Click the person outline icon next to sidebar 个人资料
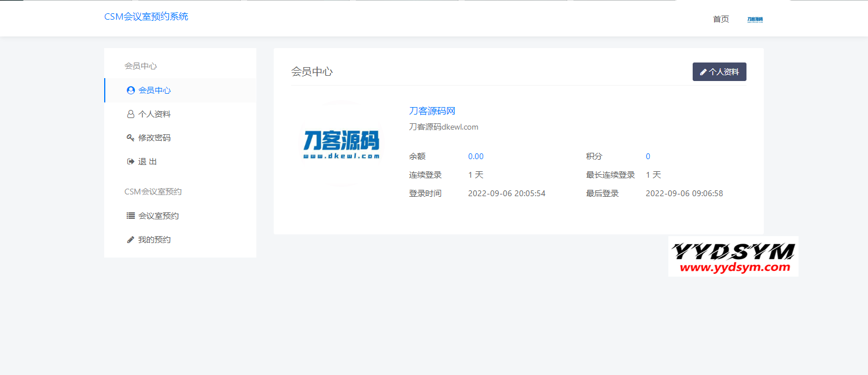868x375 pixels. coord(131,114)
